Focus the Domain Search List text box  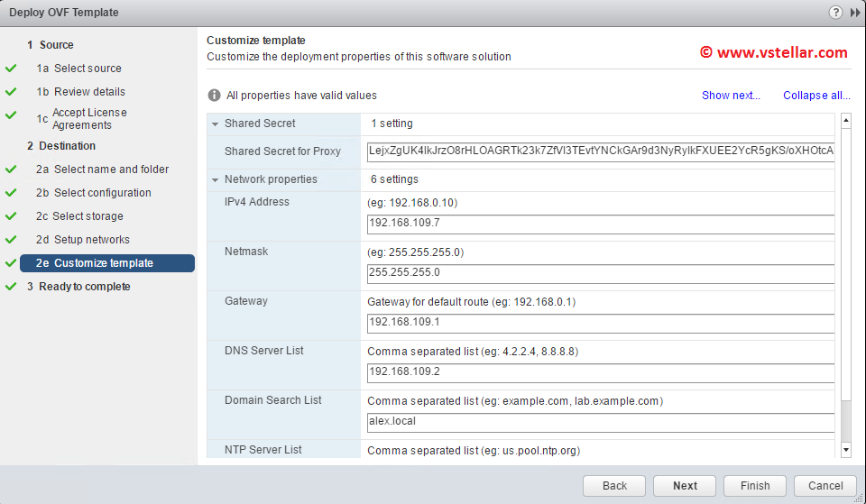[x=600, y=421]
